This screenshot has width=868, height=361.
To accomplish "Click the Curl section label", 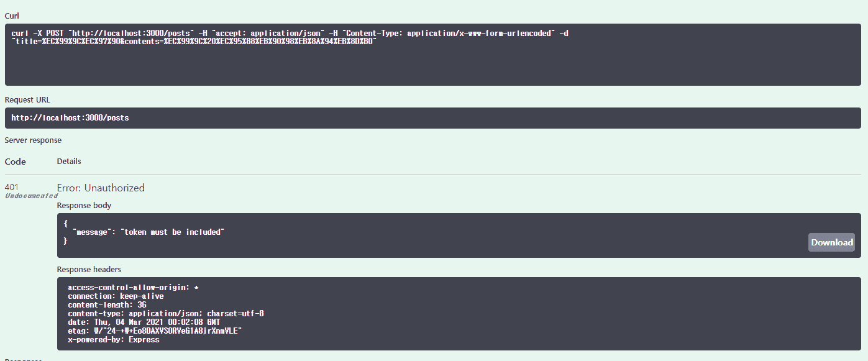I will [11, 14].
